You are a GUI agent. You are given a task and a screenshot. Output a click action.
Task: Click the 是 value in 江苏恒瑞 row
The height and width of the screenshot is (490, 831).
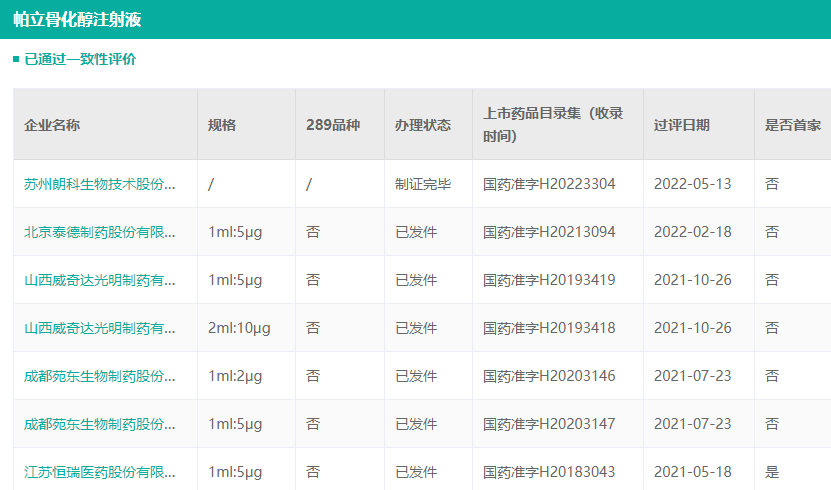[x=772, y=472]
